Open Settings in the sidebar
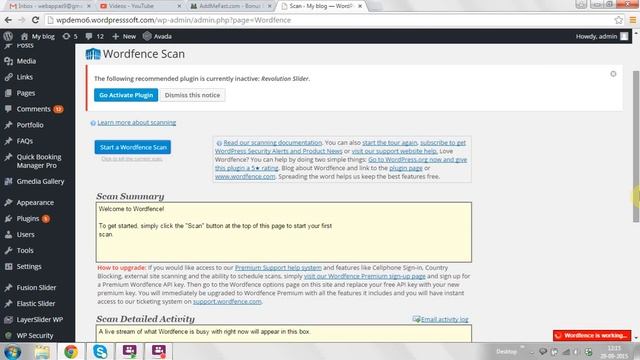 pos(29,267)
